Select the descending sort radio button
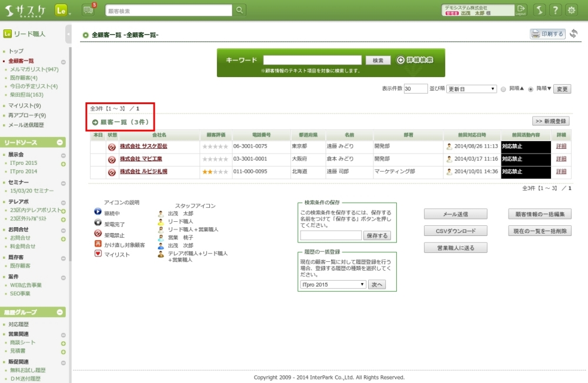The width and height of the screenshot is (588, 383). pyautogui.click(x=531, y=89)
